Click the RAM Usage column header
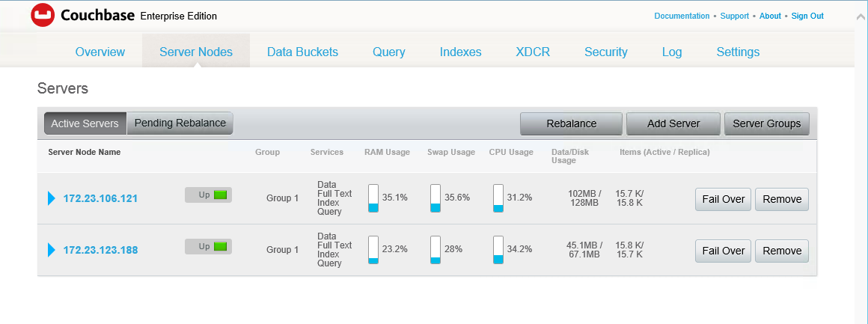The height and width of the screenshot is (324, 868). click(387, 153)
